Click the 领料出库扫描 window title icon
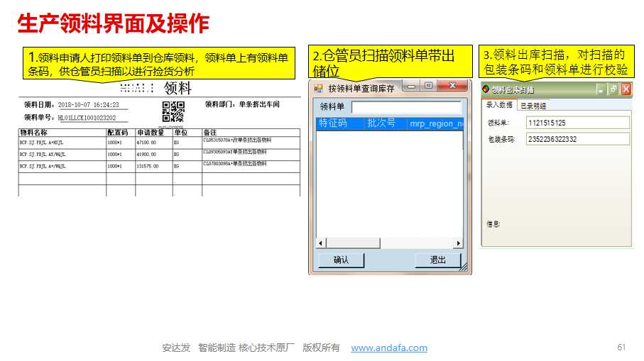The image size is (644, 361). click(486, 89)
